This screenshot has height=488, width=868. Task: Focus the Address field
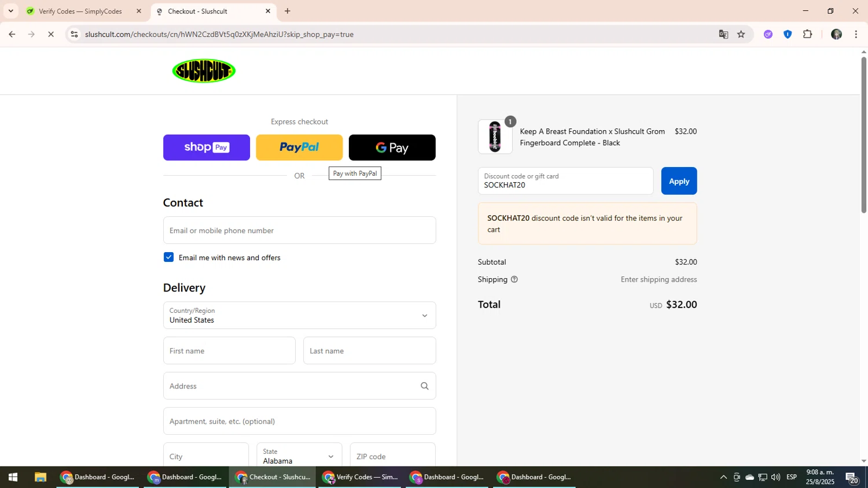(x=299, y=386)
